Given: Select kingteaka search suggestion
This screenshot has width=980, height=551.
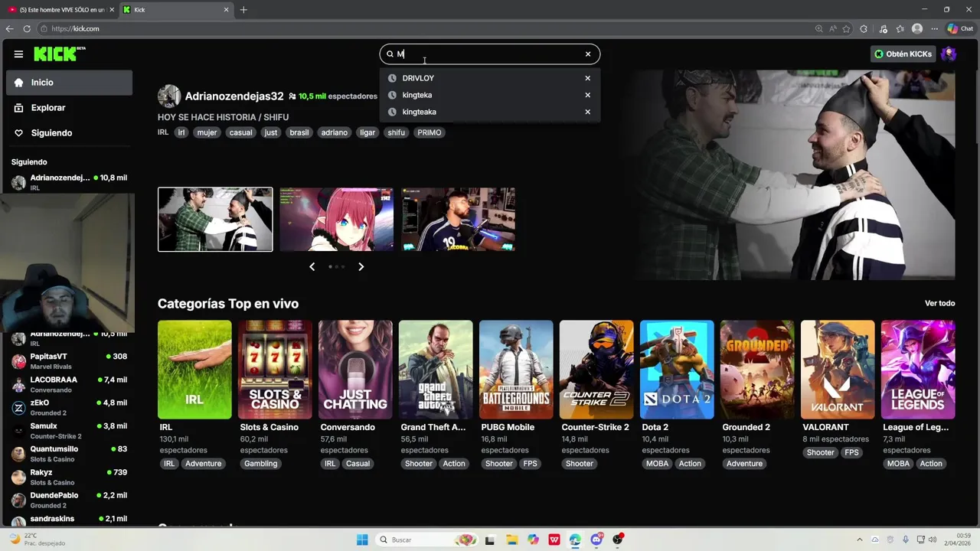Looking at the screenshot, I should pos(420,112).
